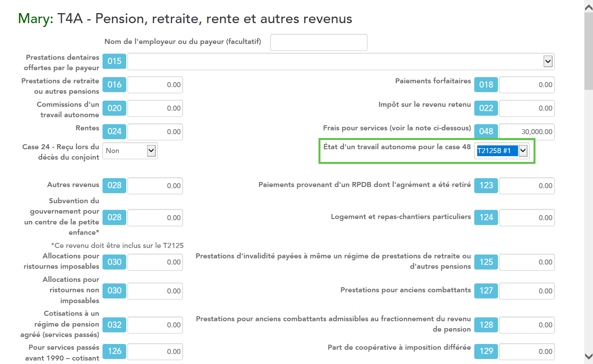Click the blue box 123 badge
The image size is (593, 364).
(x=486, y=185)
